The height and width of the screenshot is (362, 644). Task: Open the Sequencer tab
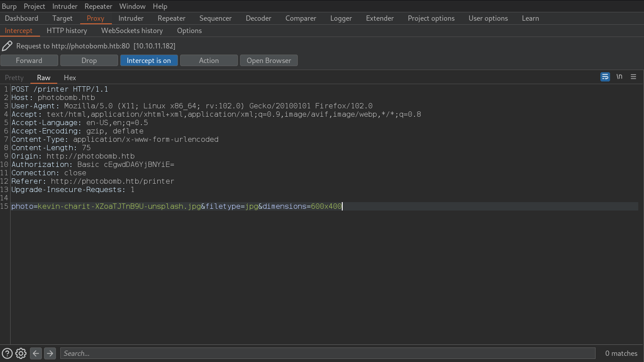[215, 18]
